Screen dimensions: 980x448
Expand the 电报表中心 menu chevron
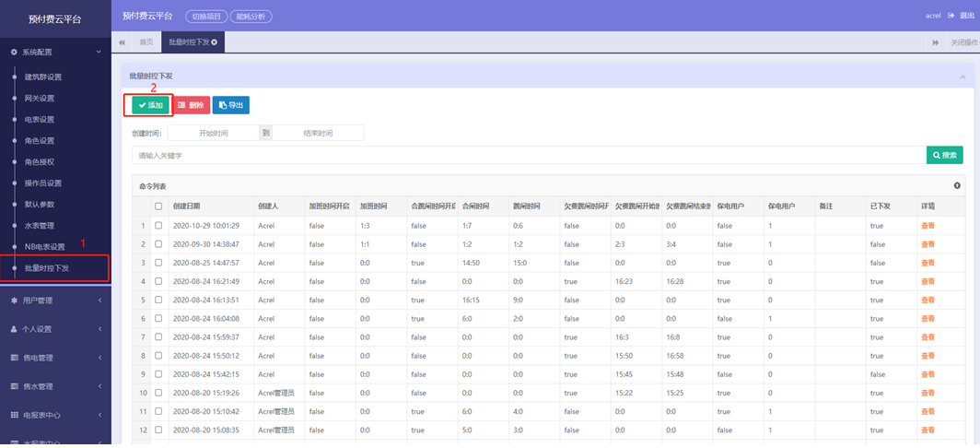click(x=100, y=416)
